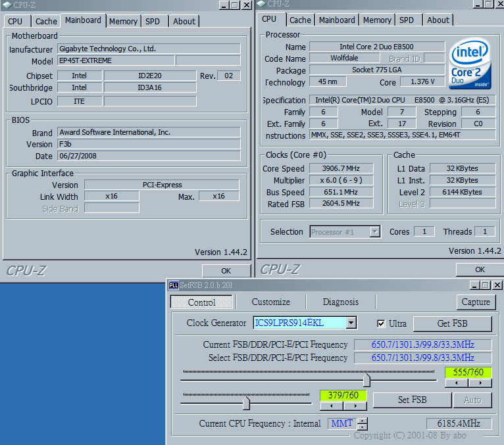The image size is (504, 445).
Task: Click core voltage value 1.376 V
Action: 422,82
